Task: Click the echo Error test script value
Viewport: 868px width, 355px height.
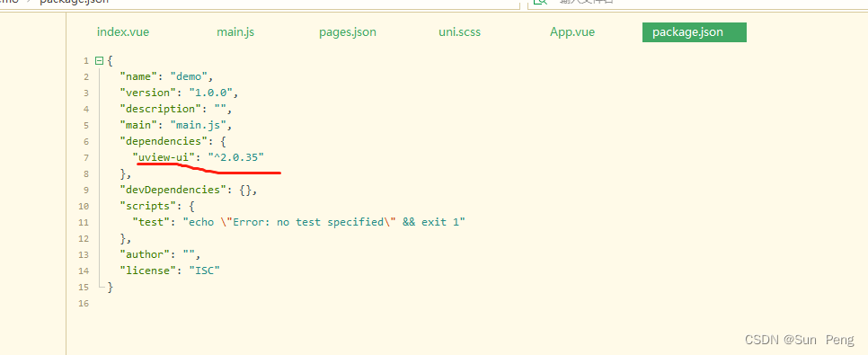Action: click(324, 222)
